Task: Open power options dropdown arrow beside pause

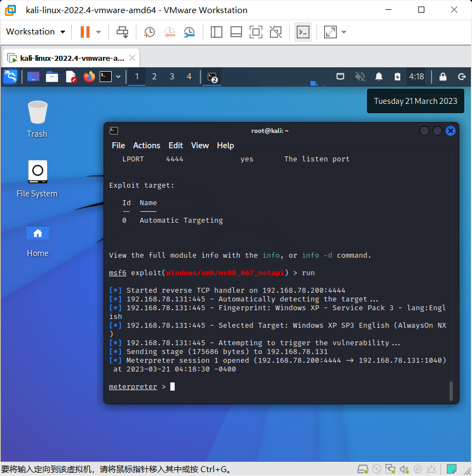Action: coord(99,32)
